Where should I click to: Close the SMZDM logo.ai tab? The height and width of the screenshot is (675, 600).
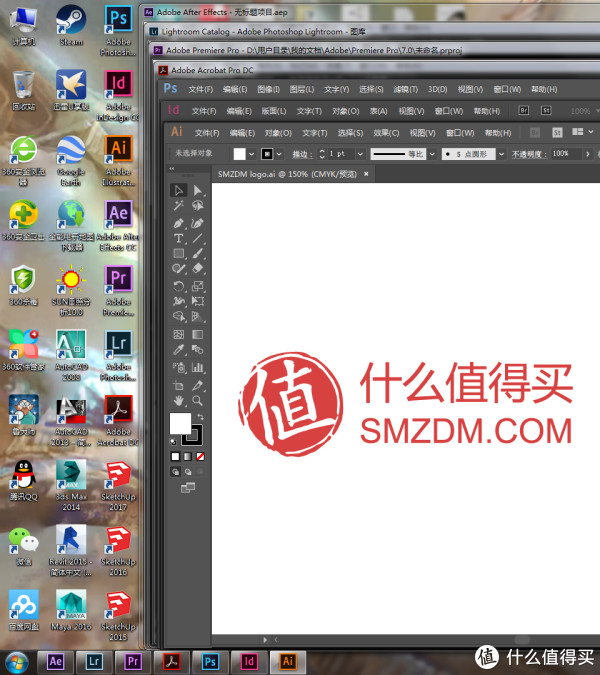(366, 174)
